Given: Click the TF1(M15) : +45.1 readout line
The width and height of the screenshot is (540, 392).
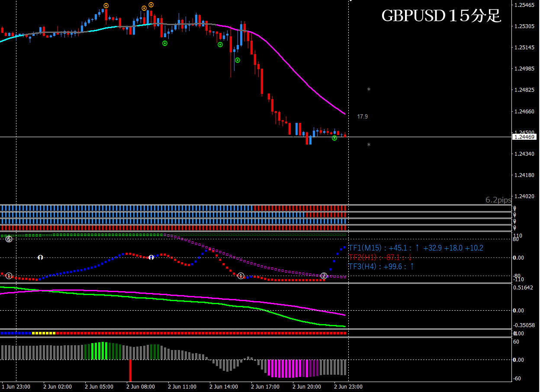Looking at the screenshot, I should click(416, 248).
